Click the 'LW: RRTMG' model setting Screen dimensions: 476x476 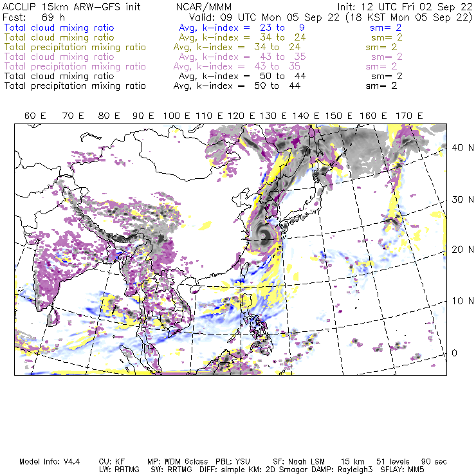[119, 470]
